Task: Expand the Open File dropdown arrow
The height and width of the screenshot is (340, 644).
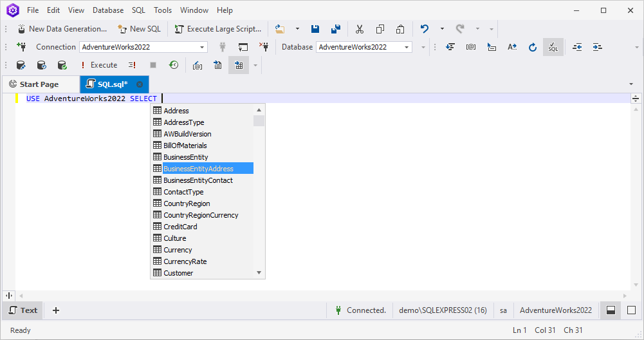Action: pos(297,29)
